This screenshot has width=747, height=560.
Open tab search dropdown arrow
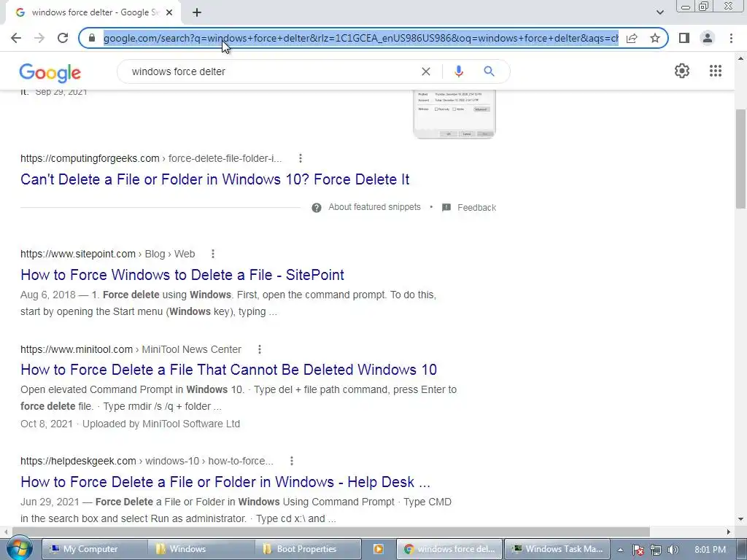(659, 12)
